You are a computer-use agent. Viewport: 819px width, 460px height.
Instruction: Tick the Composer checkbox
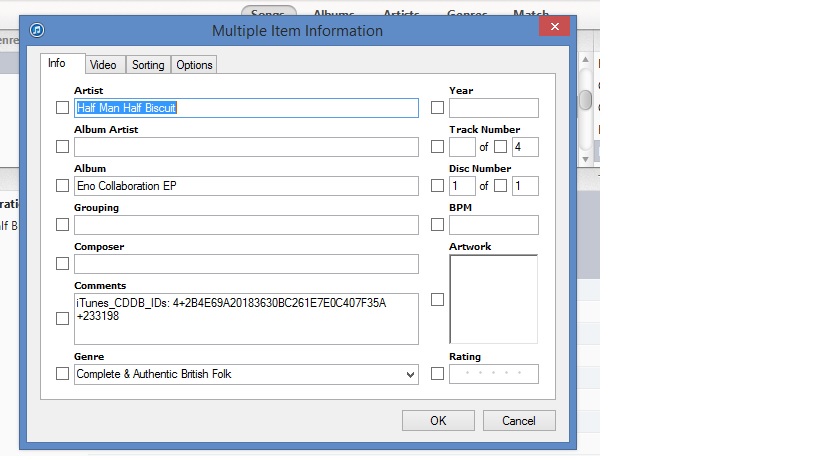(x=62, y=264)
